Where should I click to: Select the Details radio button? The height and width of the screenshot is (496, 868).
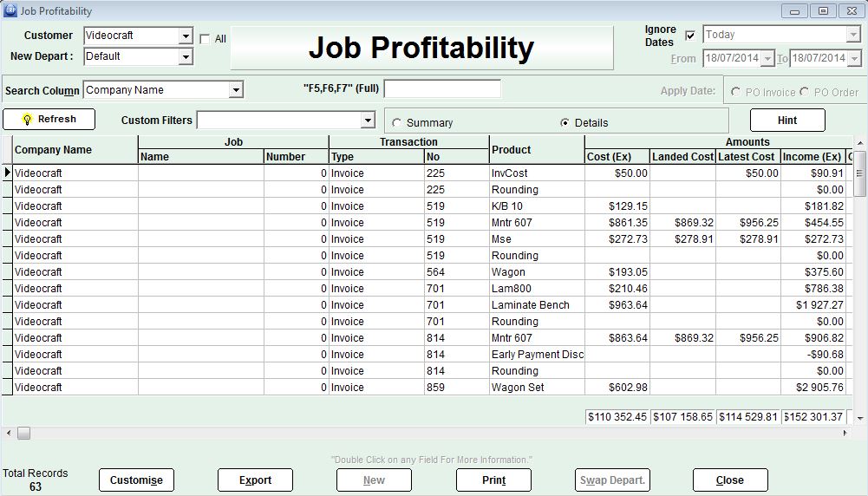[x=565, y=123]
